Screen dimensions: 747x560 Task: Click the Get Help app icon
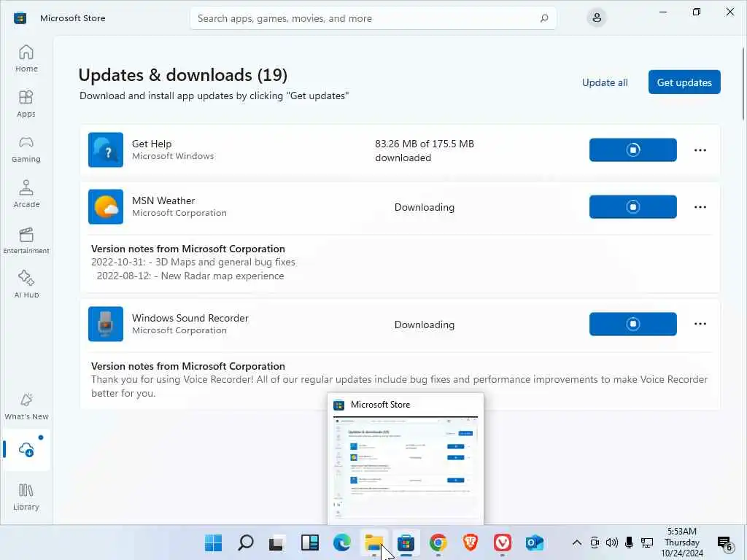[x=106, y=149]
